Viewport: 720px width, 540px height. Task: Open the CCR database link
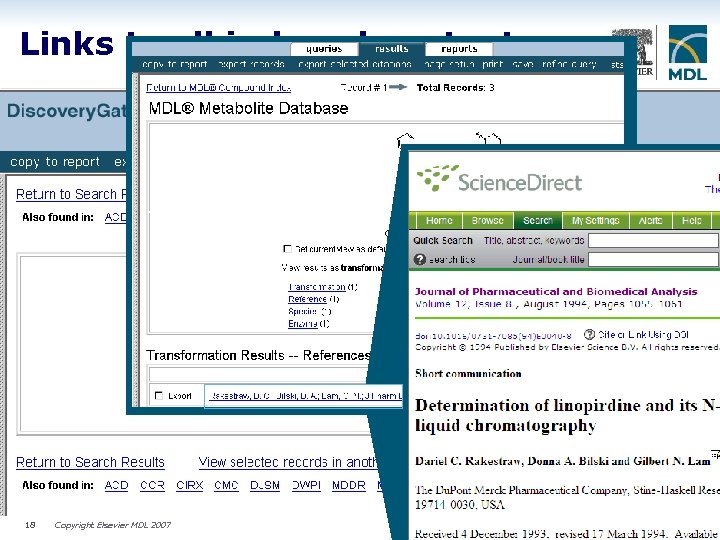tap(152, 485)
